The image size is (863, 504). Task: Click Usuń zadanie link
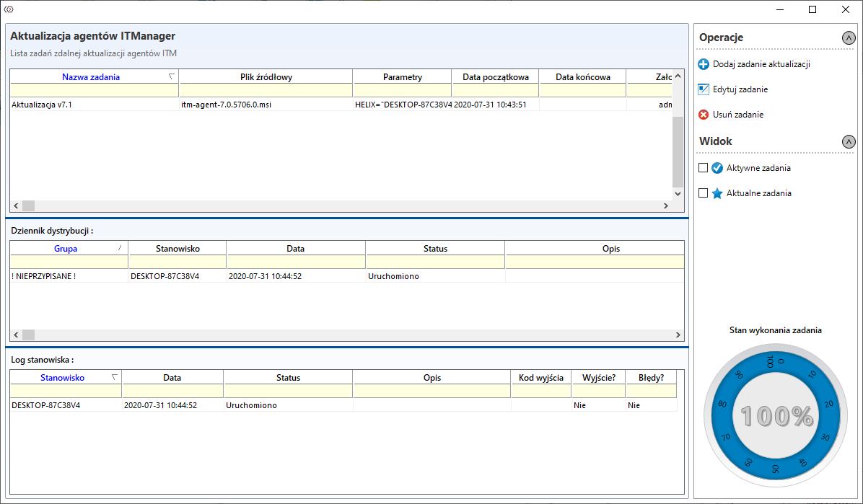point(737,115)
